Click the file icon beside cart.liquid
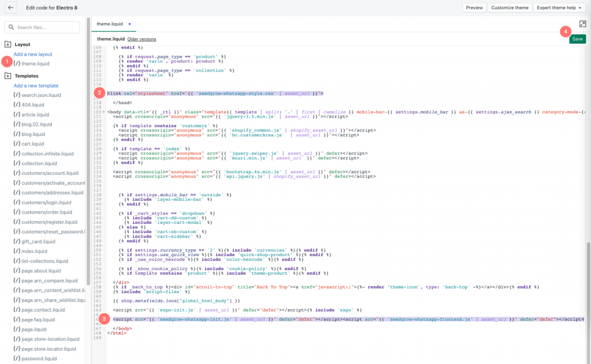This screenshot has height=364, width=591. click(16, 144)
